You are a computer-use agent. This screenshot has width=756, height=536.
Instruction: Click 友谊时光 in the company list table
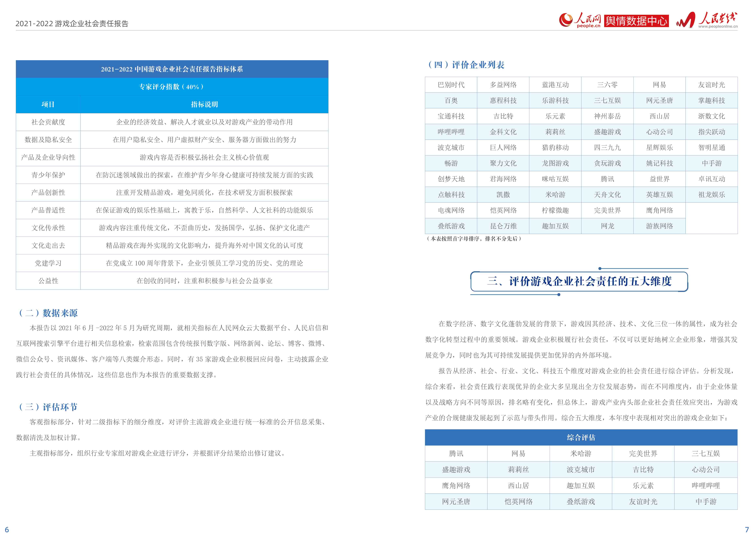point(712,85)
